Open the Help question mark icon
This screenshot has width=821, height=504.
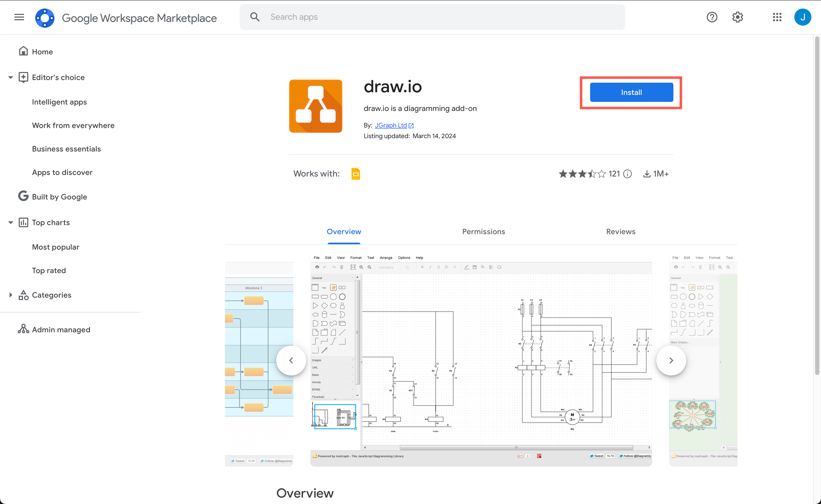point(712,17)
